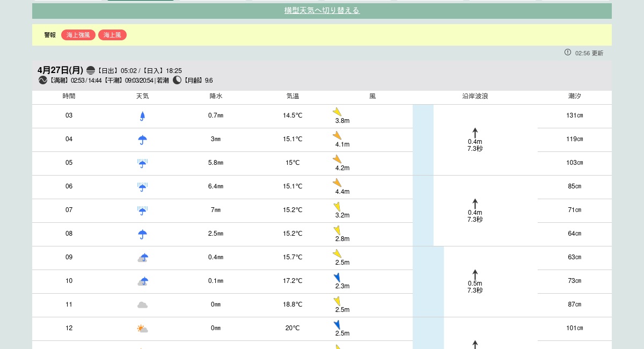The height and width of the screenshot is (349, 644).
Task: Click the 17.2℃ temperature value
Action: pos(292,281)
